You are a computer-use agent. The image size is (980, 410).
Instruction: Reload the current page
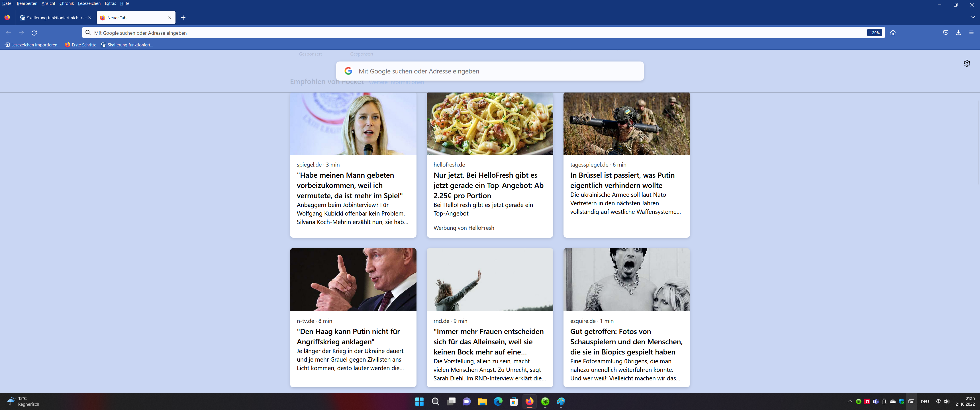click(x=34, y=33)
